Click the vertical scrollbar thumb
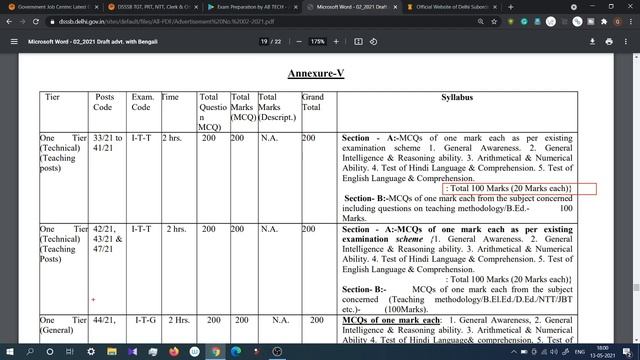The image size is (640, 360). (x=636, y=287)
